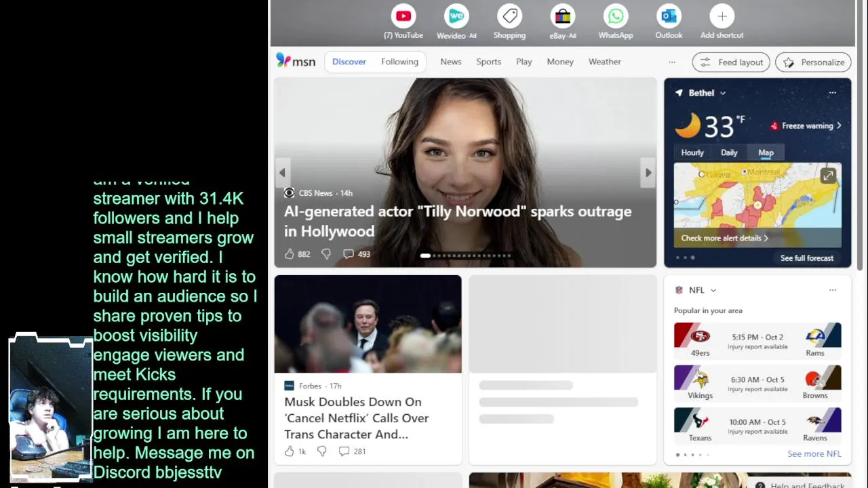Open comments on Musk Netflix article
Image resolution: width=868 pixels, height=488 pixels.
pyautogui.click(x=344, y=451)
